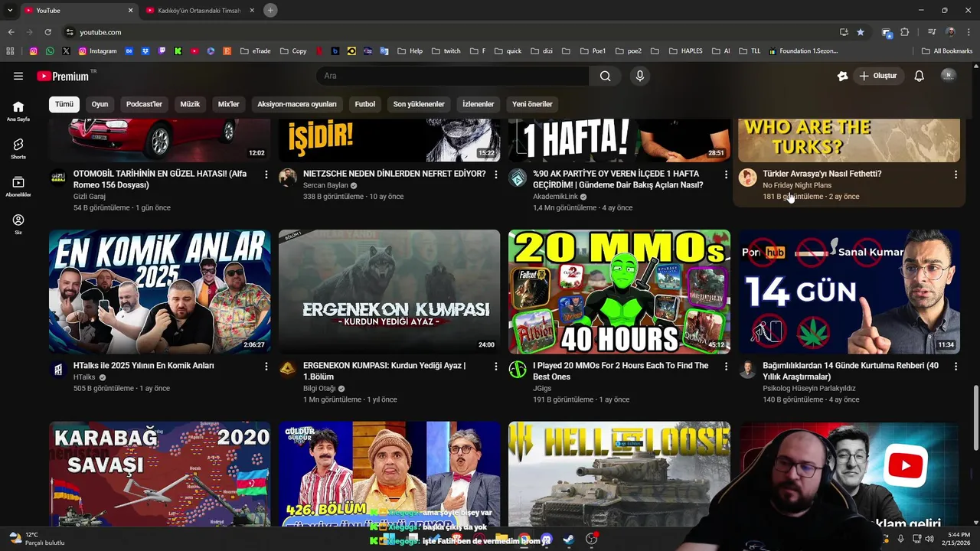
Task: Open the account avatar menu
Action: (x=949, y=76)
